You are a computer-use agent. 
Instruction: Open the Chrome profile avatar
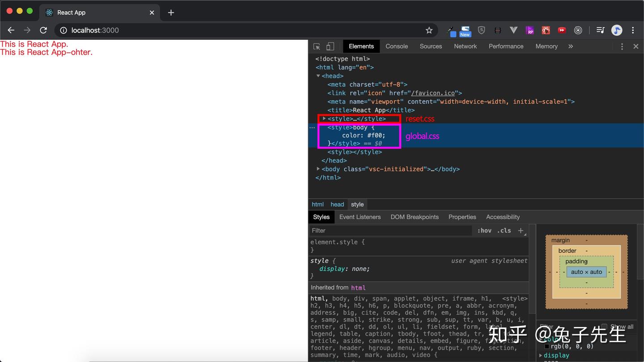(x=617, y=30)
